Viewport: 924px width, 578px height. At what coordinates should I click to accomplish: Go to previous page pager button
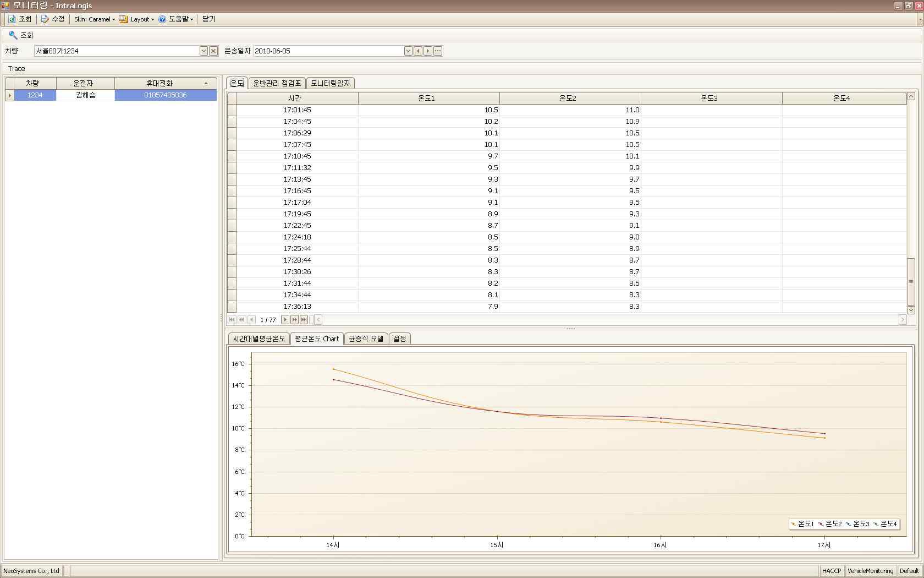[241, 319]
